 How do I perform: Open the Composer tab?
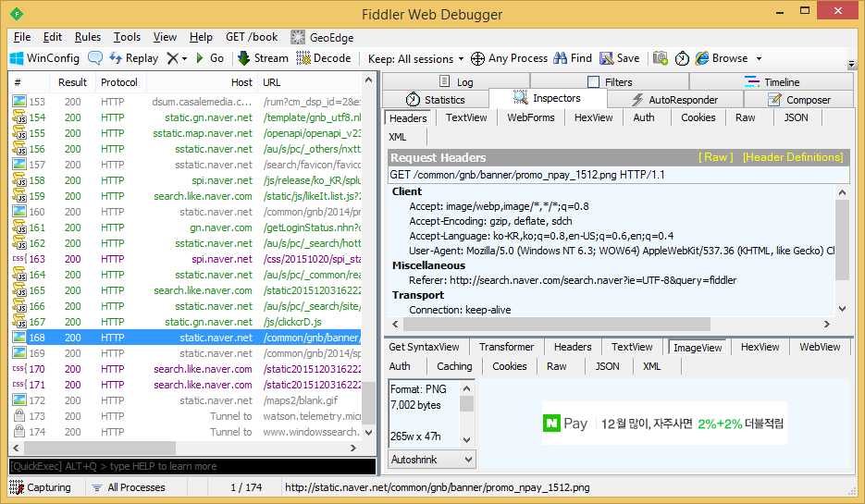coord(798,100)
